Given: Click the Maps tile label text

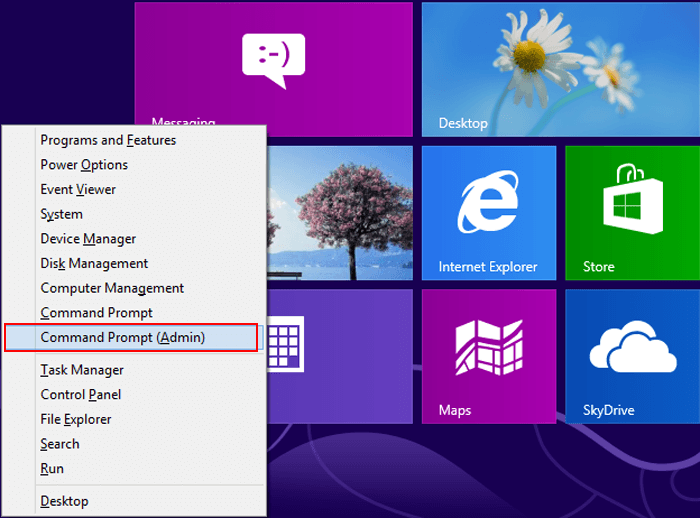Looking at the screenshot, I should [454, 410].
